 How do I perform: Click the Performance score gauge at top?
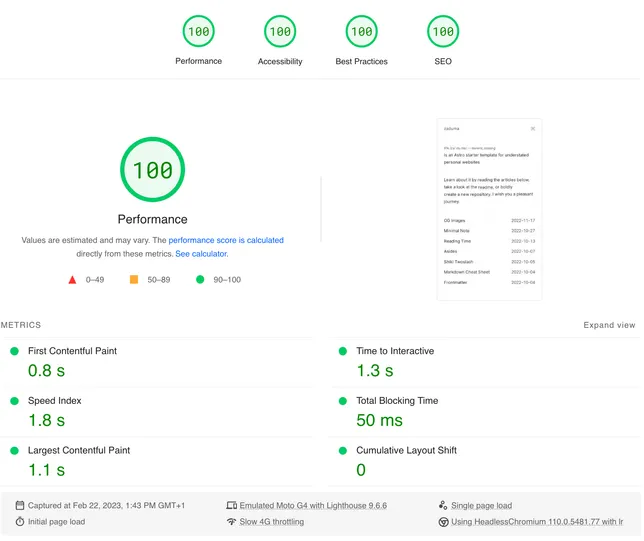[198, 32]
